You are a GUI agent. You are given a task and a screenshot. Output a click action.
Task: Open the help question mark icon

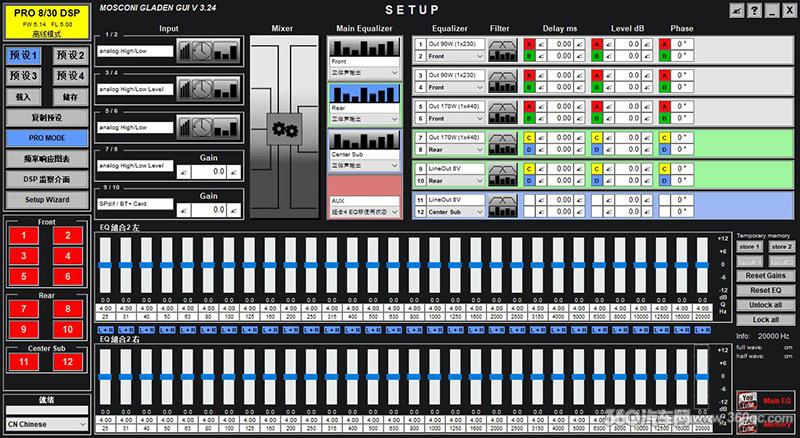(754, 10)
